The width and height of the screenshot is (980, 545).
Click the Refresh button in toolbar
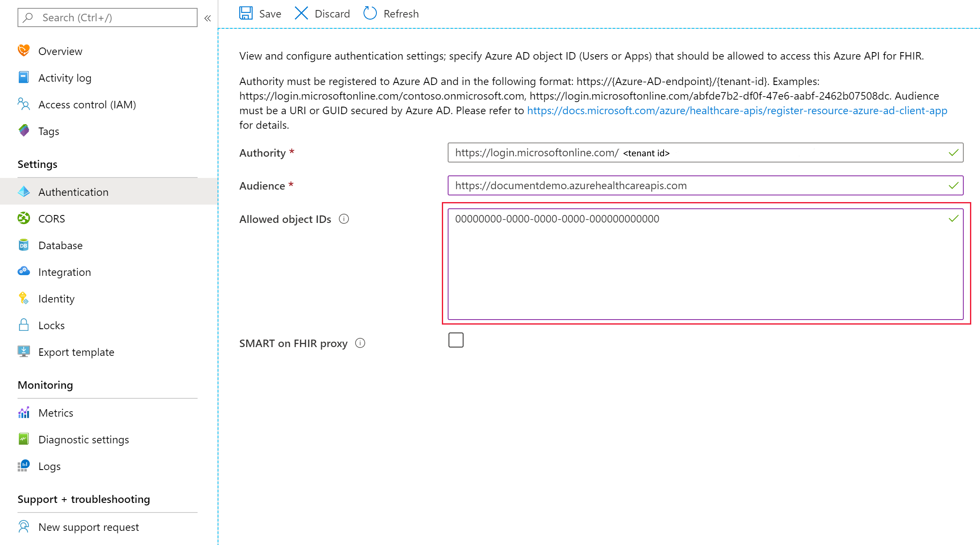point(391,13)
